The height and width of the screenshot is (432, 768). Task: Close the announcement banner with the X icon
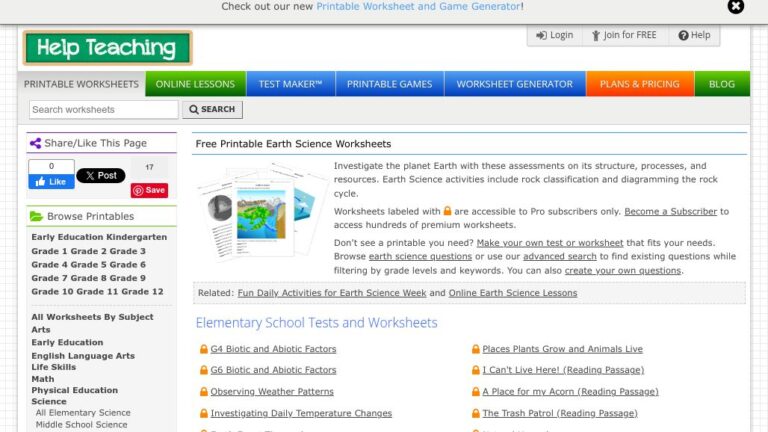point(735,6)
